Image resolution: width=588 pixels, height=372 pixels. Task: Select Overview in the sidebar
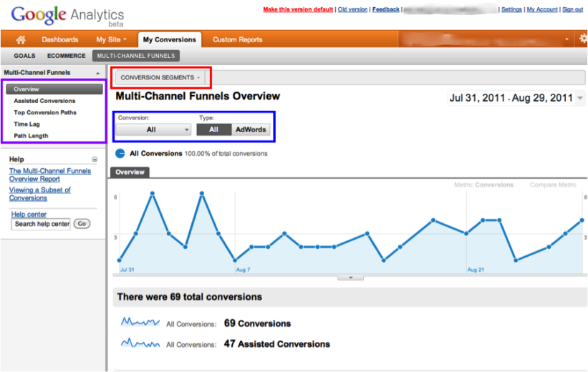[54, 89]
